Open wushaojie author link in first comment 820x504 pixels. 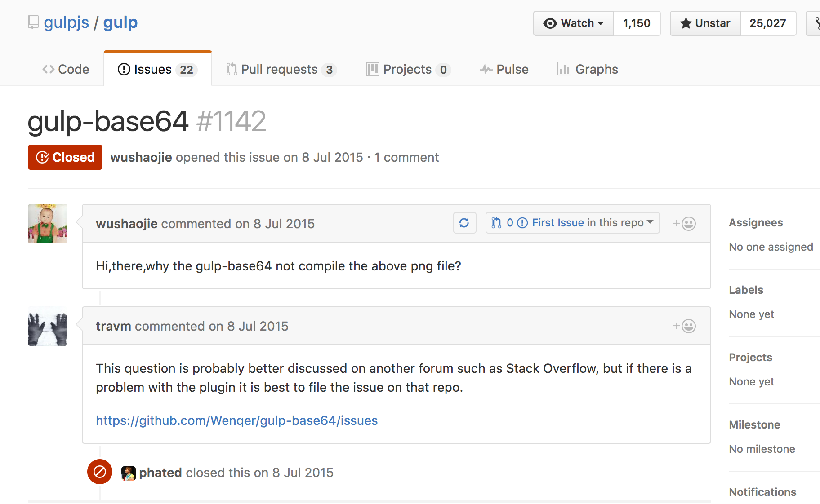click(x=127, y=224)
